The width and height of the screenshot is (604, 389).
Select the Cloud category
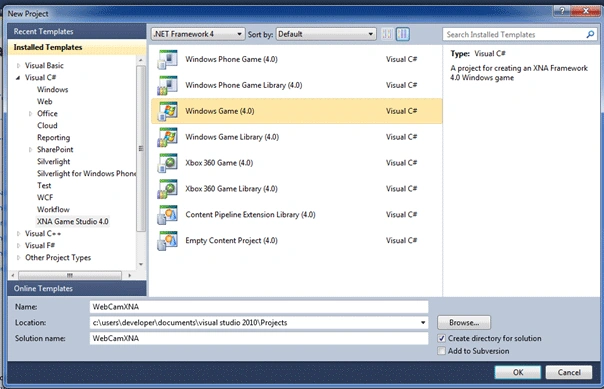[47, 126]
